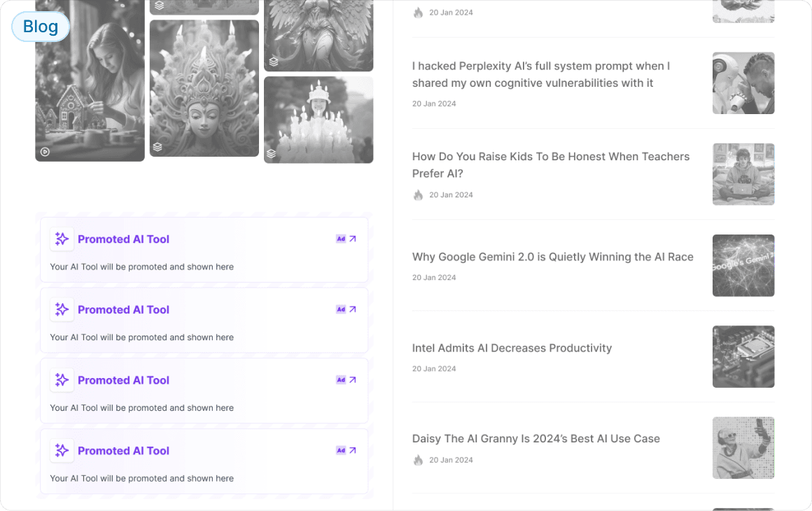Click the Ad badge on the third promoted card
This screenshot has width=812, height=511.
click(341, 380)
